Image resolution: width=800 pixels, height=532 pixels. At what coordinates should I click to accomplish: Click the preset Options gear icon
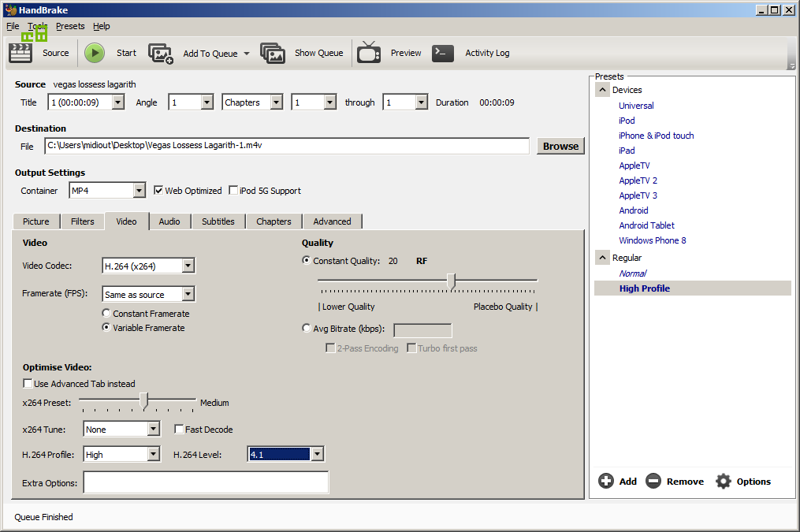pyautogui.click(x=723, y=481)
